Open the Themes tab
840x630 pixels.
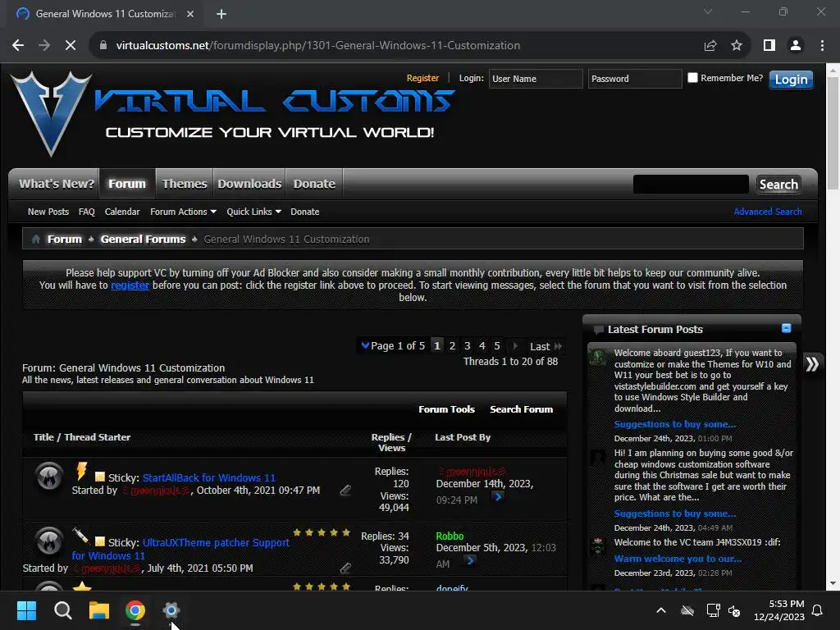[185, 184]
